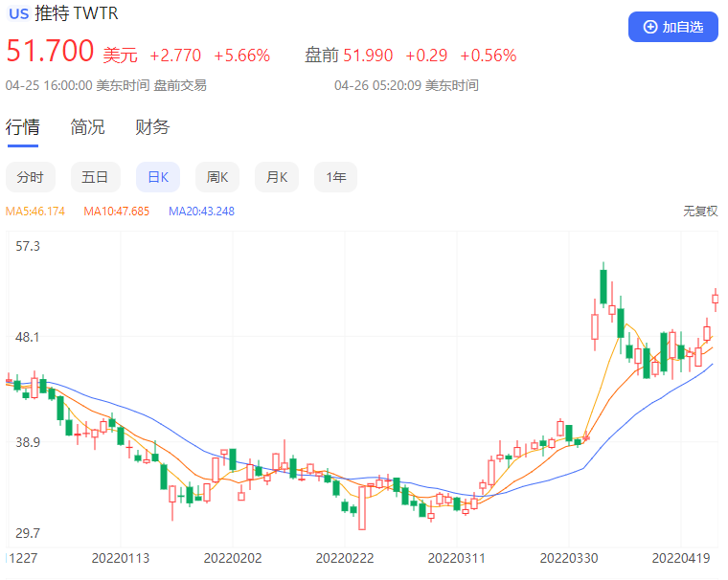This screenshot has width=728, height=580.
Task: Click the last red candle on the chart
Action: pyautogui.click(x=716, y=300)
